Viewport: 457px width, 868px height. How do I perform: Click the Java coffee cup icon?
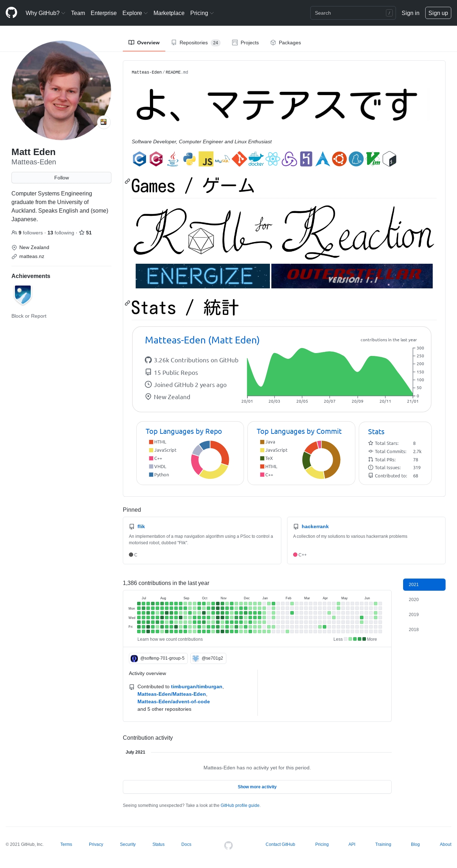click(x=173, y=159)
